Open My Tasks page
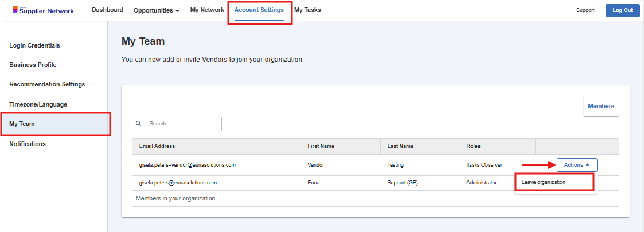The image size is (644, 232). click(x=307, y=10)
